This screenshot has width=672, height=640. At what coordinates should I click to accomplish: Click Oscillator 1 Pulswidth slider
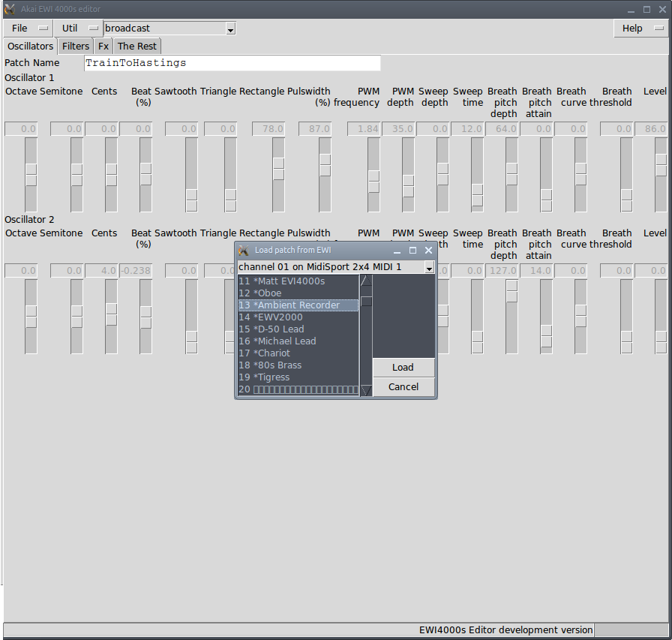tap(325, 175)
